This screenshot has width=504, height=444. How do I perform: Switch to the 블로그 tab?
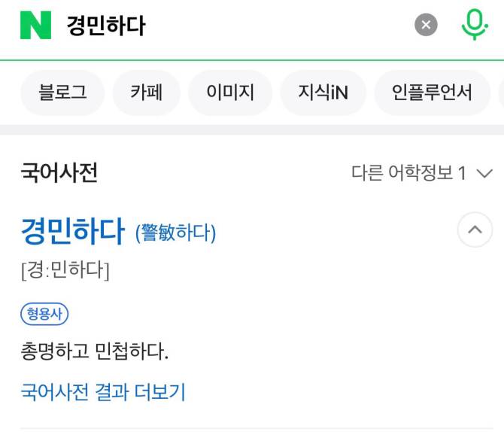[x=62, y=93]
